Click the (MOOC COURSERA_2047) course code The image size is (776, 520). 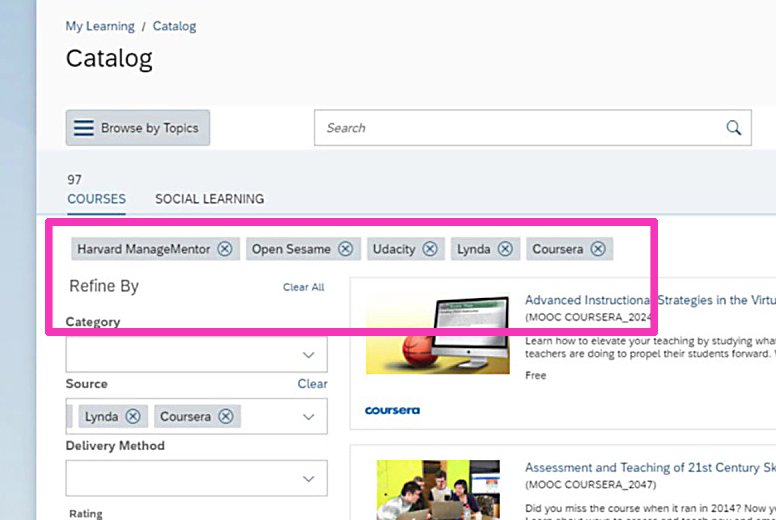[591, 485]
